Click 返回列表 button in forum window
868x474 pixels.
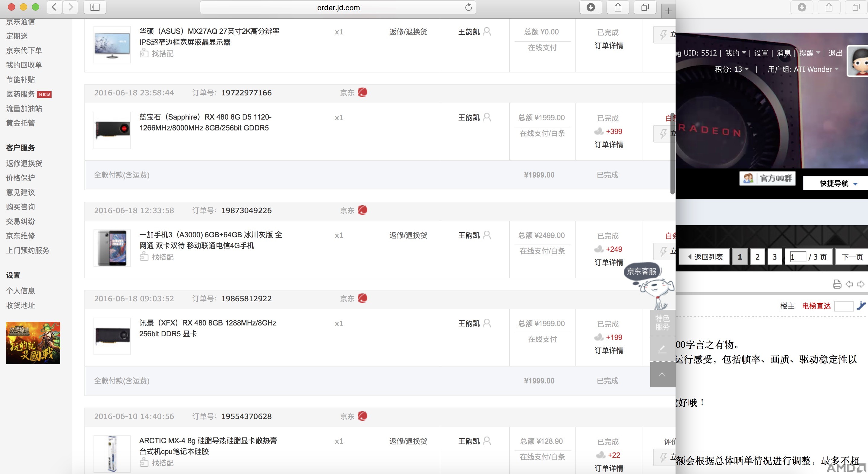705,257
